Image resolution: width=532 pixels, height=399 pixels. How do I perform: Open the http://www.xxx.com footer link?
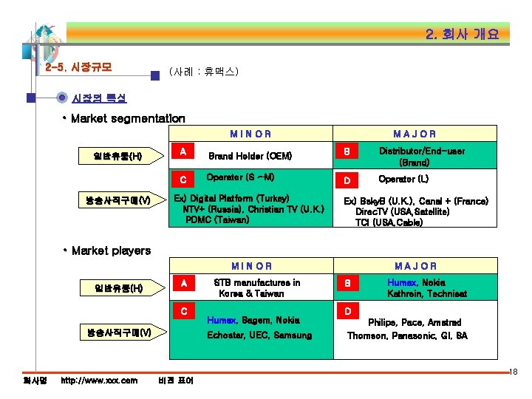tap(99, 381)
